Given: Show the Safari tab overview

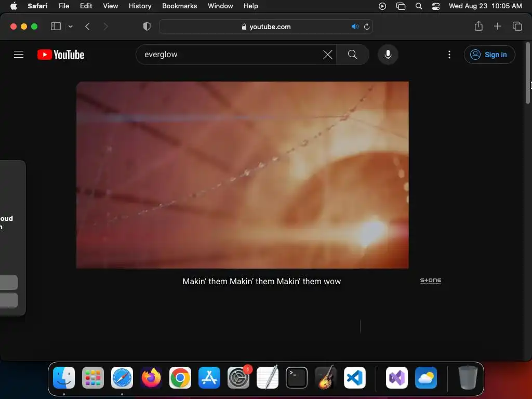Looking at the screenshot, I should [x=517, y=26].
